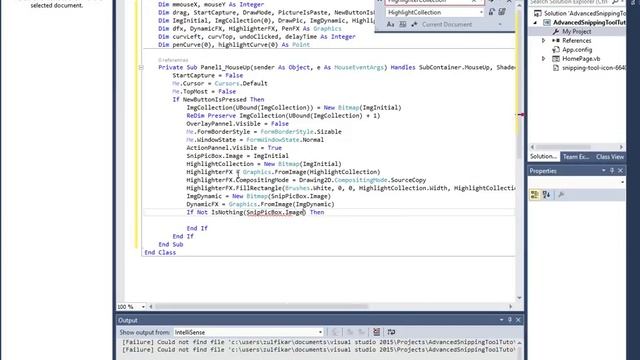Viewport: 640px width, 360px height.
Task: Open the 100 % zoom dropdown
Action: coord(143,307)
